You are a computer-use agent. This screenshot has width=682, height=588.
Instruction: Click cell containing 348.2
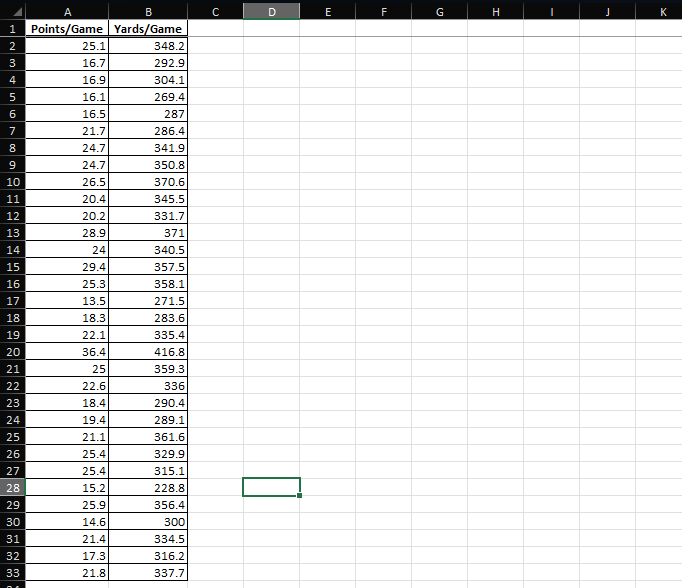pyautogui.click(x=148, y=46)
